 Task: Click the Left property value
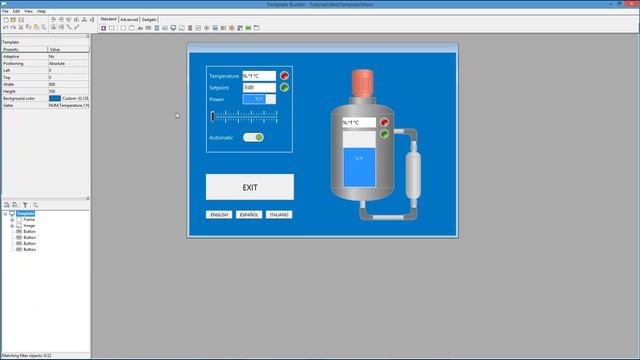click(68, 71)
